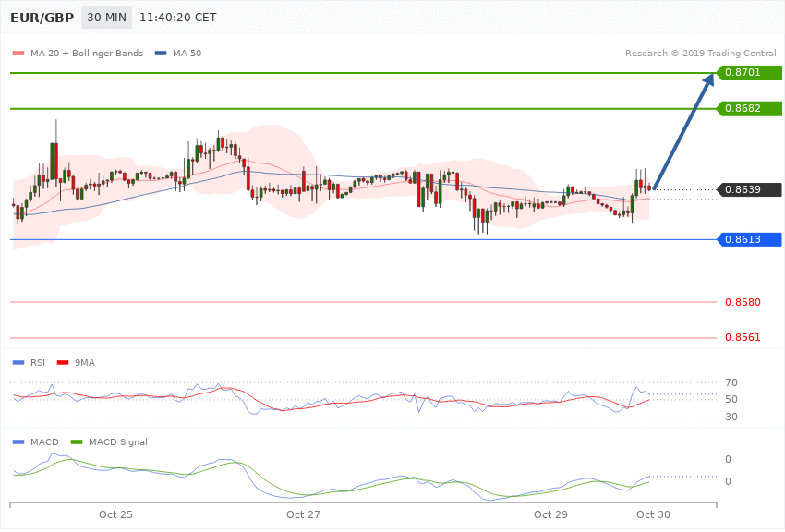
Task: Click the MA 50 legend label
Action: click(x=187, y=53)
